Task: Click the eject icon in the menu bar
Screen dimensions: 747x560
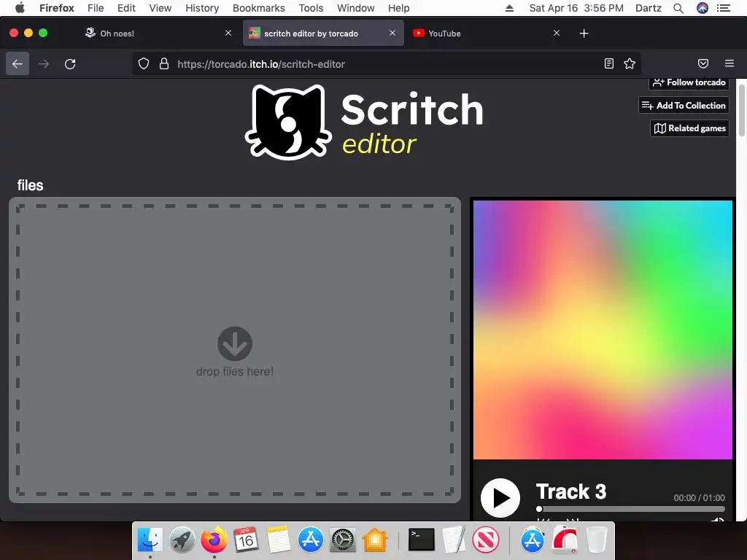Action: click(509, 8)
